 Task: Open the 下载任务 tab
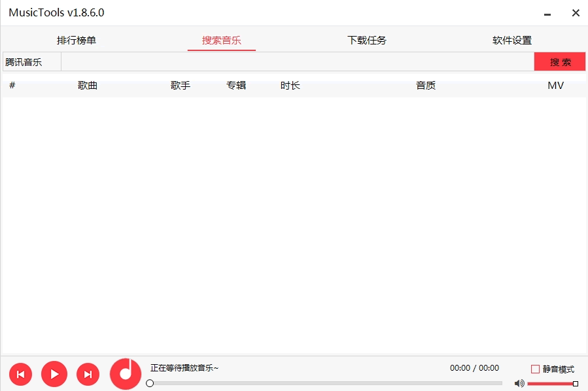367,41
